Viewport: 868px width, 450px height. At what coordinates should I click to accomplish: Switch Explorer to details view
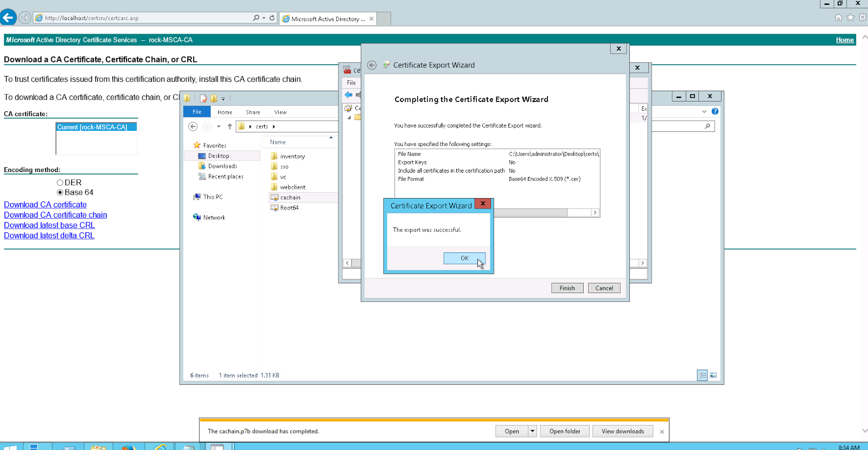(x=703, y=375)
